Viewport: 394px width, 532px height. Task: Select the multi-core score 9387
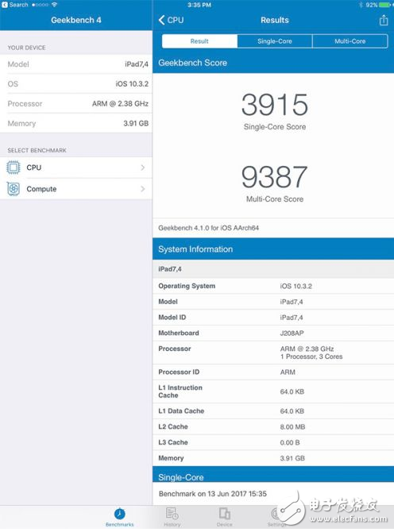[275, 177]
